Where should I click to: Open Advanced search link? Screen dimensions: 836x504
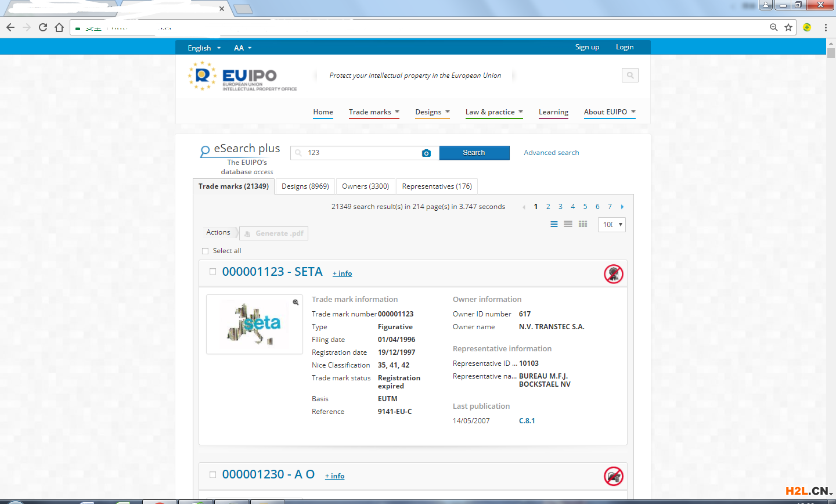552,153
